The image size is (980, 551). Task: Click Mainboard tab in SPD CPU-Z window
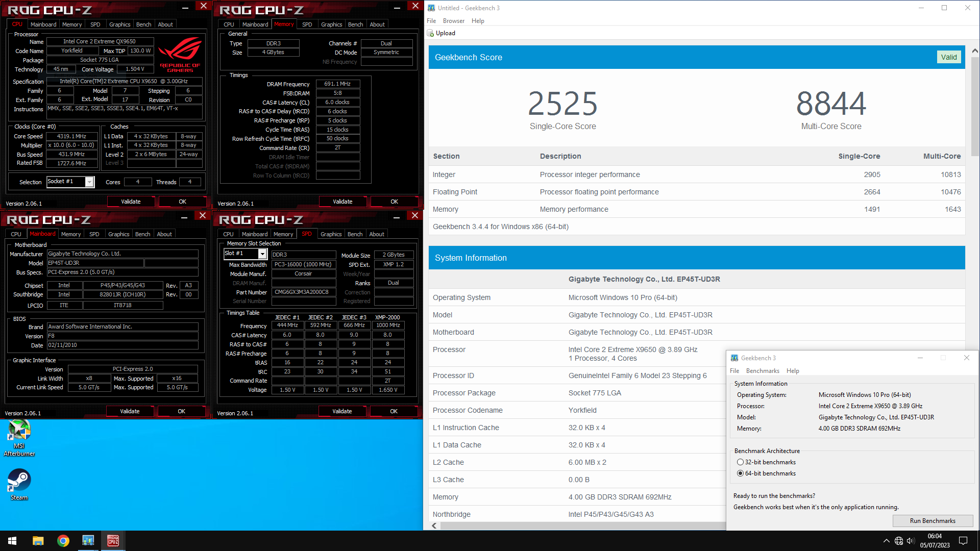[x=254, y=234]
